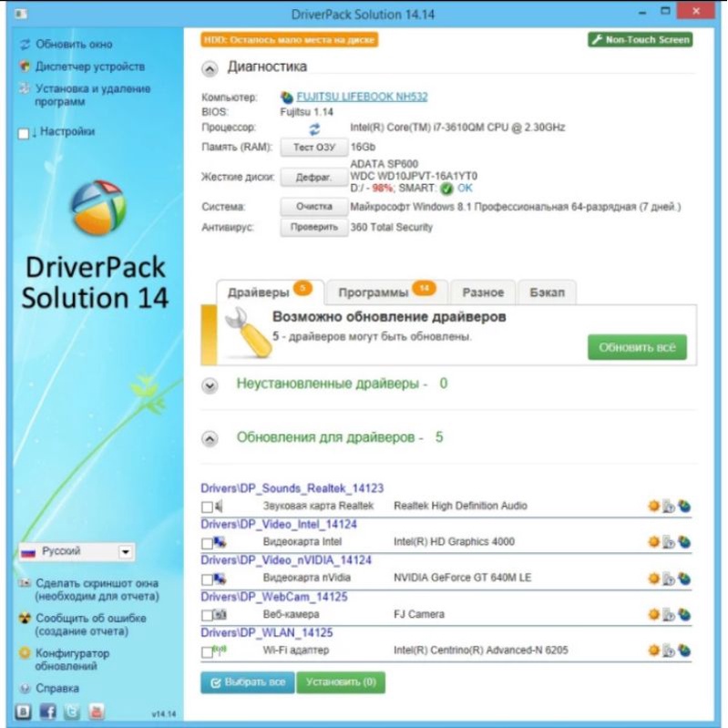This screenshot has height=728, width=728.
Task: Click globe icon for NVIDIA GeForce row
Action: click(x=684, y=578)
